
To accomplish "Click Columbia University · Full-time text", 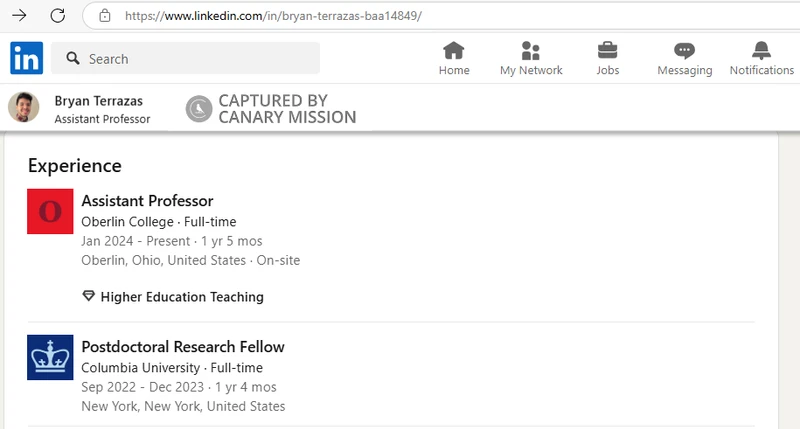I will [x=172, y=368].
